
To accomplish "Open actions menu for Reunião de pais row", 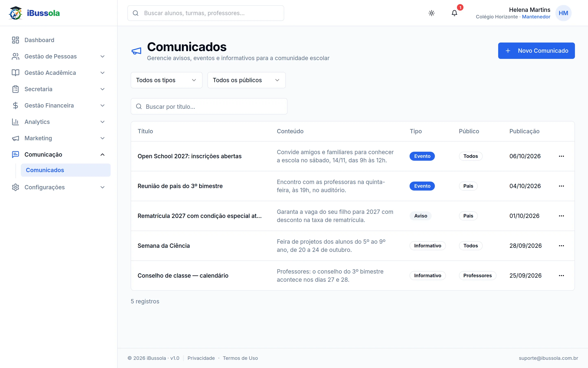I will 561,186.
